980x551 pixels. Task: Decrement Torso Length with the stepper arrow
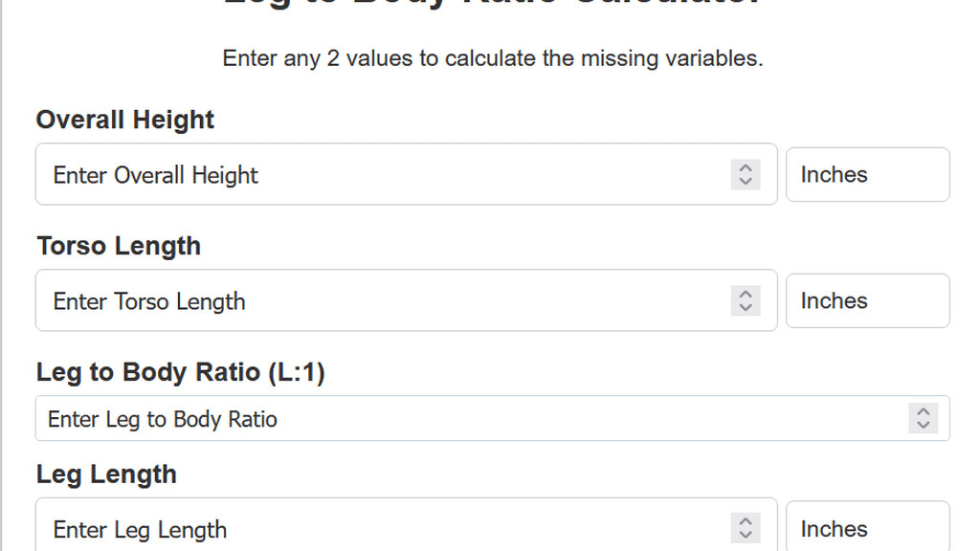coord(746,307)
